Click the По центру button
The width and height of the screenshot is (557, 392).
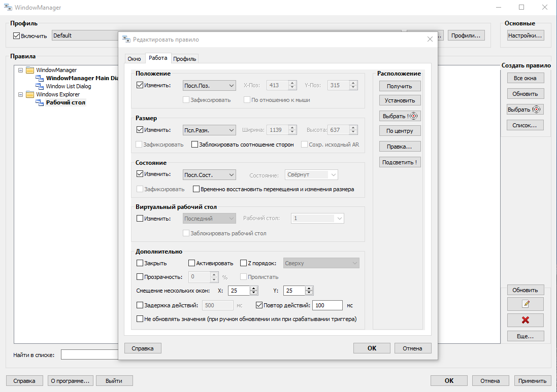(x=400, y=131)
